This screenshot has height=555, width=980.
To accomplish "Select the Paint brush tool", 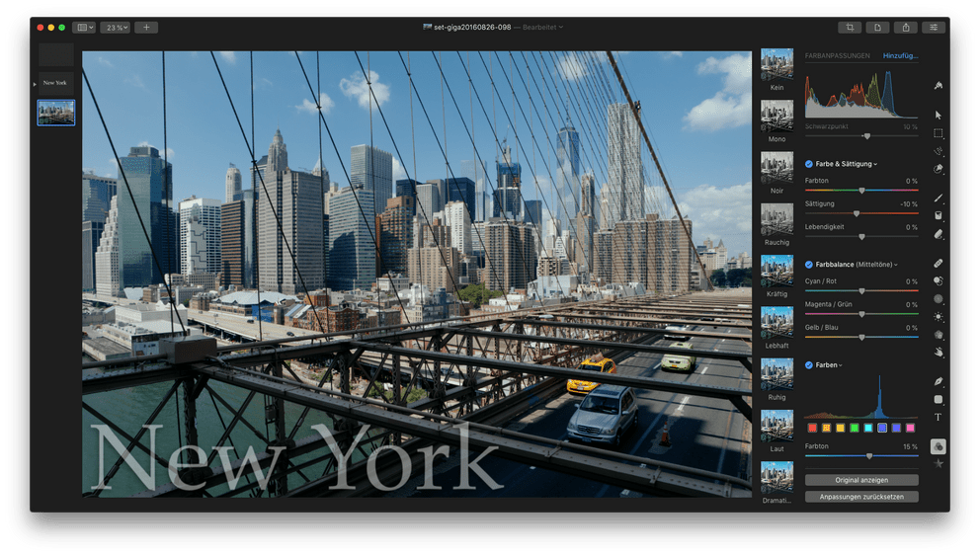I will (x=939, y=198).
